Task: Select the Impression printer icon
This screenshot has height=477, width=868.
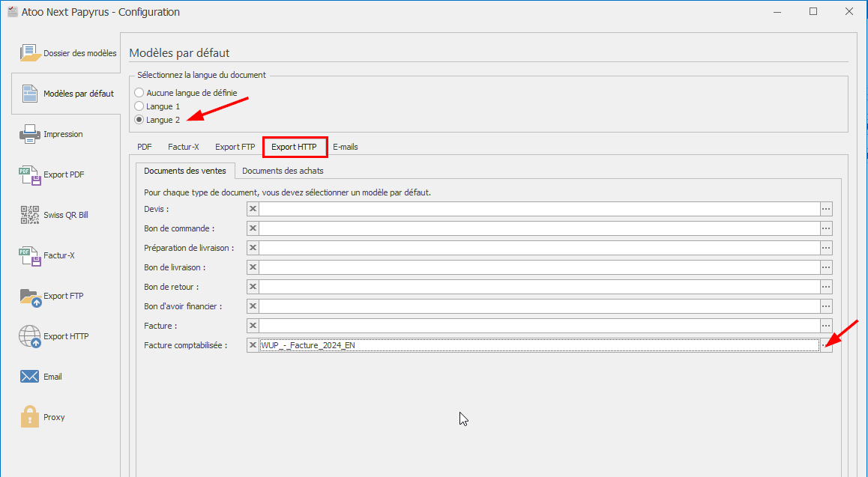Action: coord(29,134)
